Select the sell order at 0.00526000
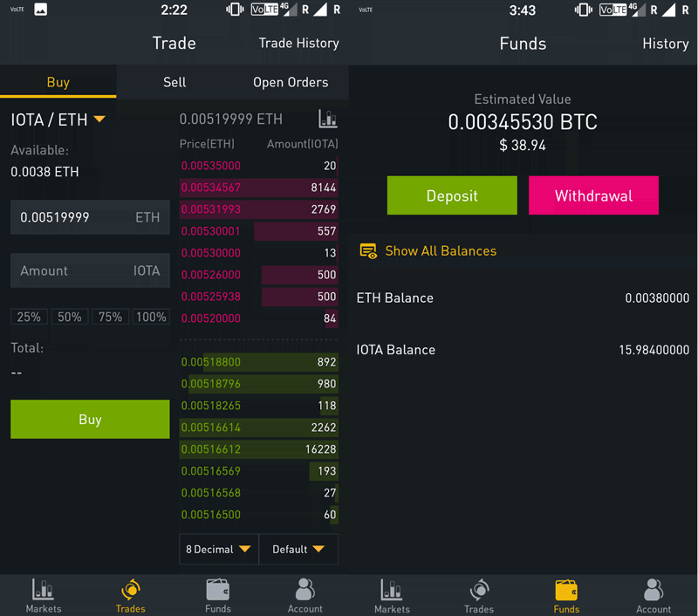Viewport: 698px width, 616px height. point(258,275)
